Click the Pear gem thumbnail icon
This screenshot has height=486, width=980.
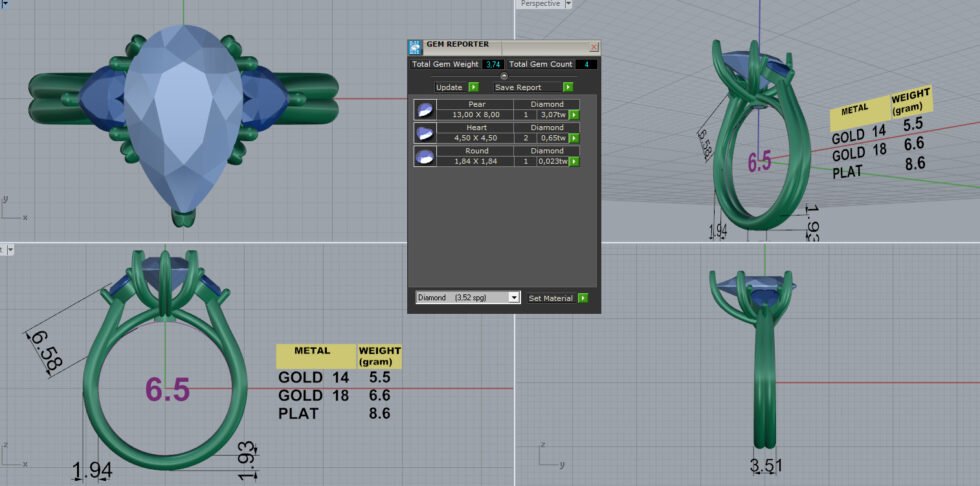(x=425, y=109)
